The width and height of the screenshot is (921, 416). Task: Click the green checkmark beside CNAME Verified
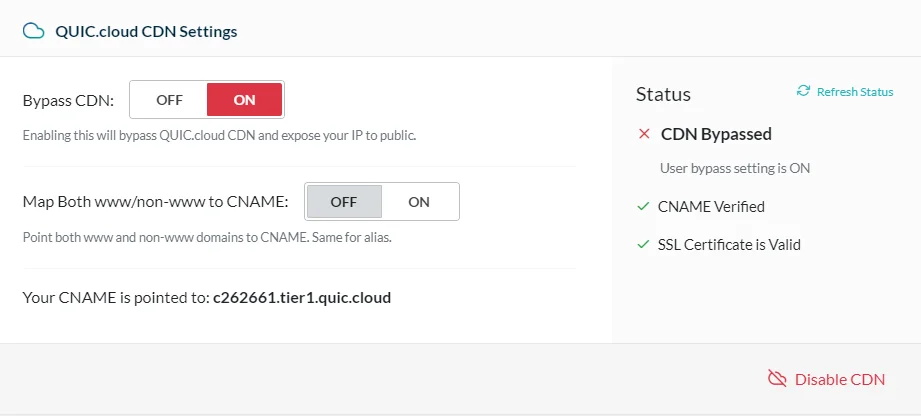tap(643, 207)
